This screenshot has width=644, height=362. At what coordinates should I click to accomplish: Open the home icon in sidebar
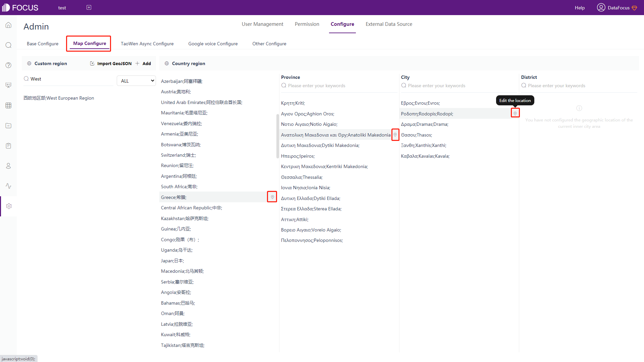point(8,25)
